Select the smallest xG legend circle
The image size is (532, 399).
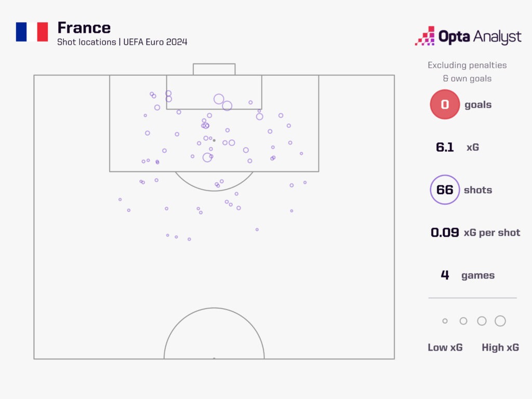click(445, 321)
